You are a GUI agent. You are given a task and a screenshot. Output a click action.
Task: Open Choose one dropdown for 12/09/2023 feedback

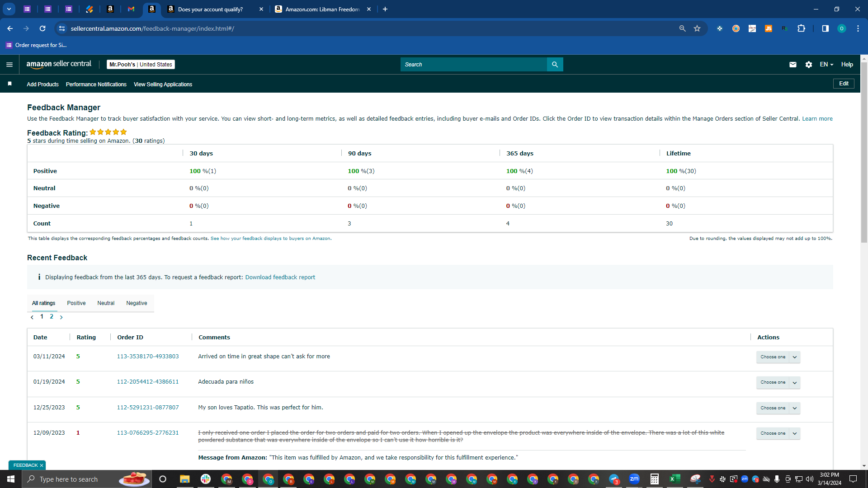click(778, 433)
